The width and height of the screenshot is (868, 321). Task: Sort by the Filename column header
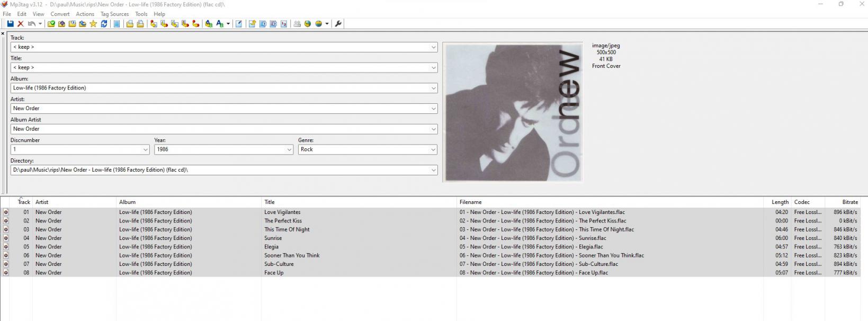470,202
